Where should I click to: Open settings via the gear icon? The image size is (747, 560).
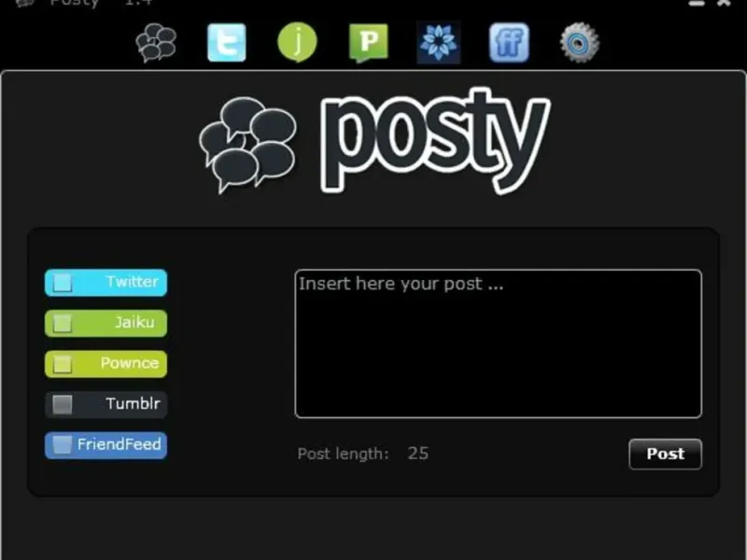[579, 42]
